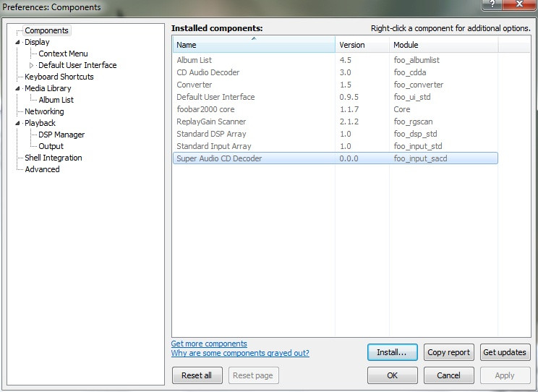Select the foobar2000 core component
The width and height of the screenshot is (538, 392).
(336, 109)
